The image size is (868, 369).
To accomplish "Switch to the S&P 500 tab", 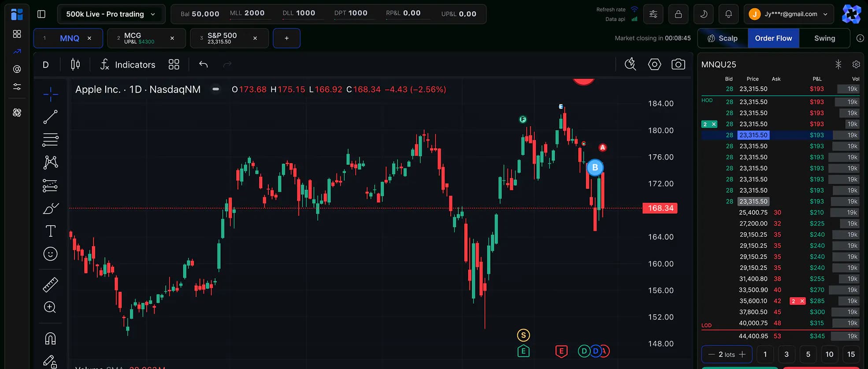I will 222,38.
